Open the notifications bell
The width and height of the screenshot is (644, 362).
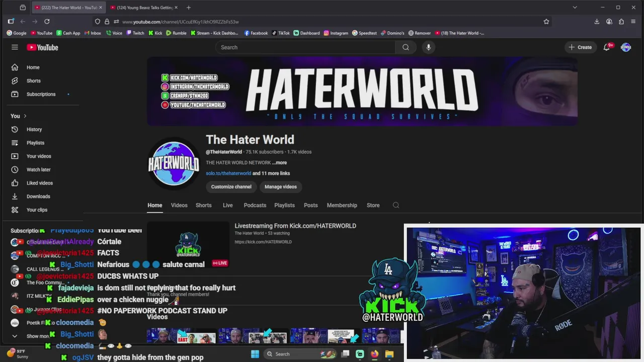(607, 47)
